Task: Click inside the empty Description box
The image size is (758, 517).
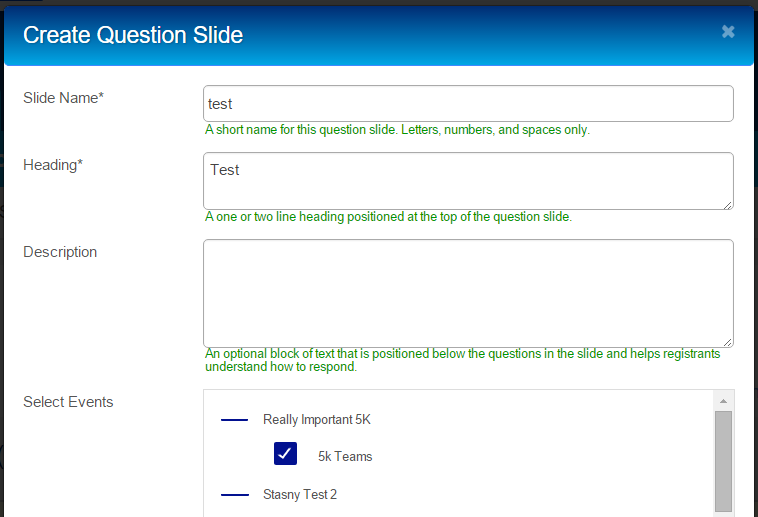Action: pos(468,292)
